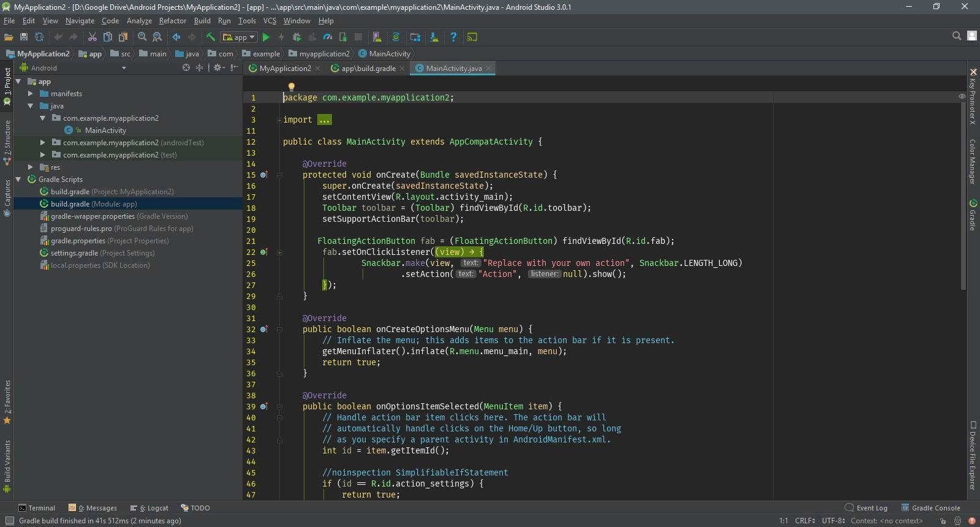Open the Project Structure icon

click(x=415, y=37)
